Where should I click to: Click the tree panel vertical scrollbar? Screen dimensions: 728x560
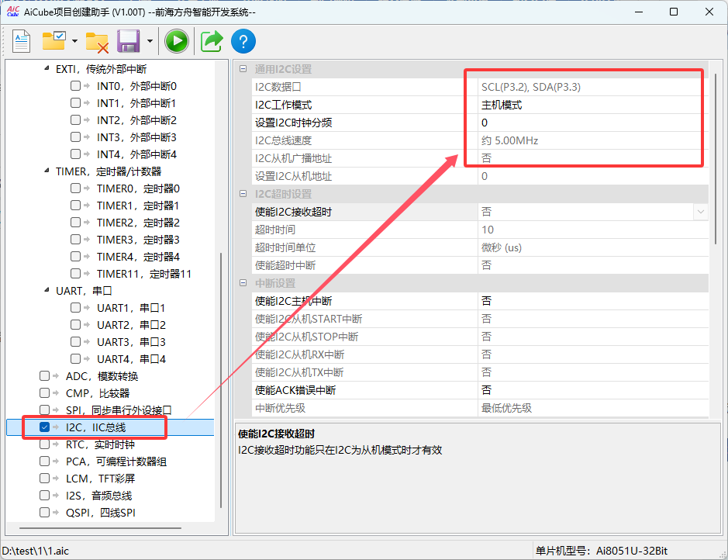click(x=221, y=380)
